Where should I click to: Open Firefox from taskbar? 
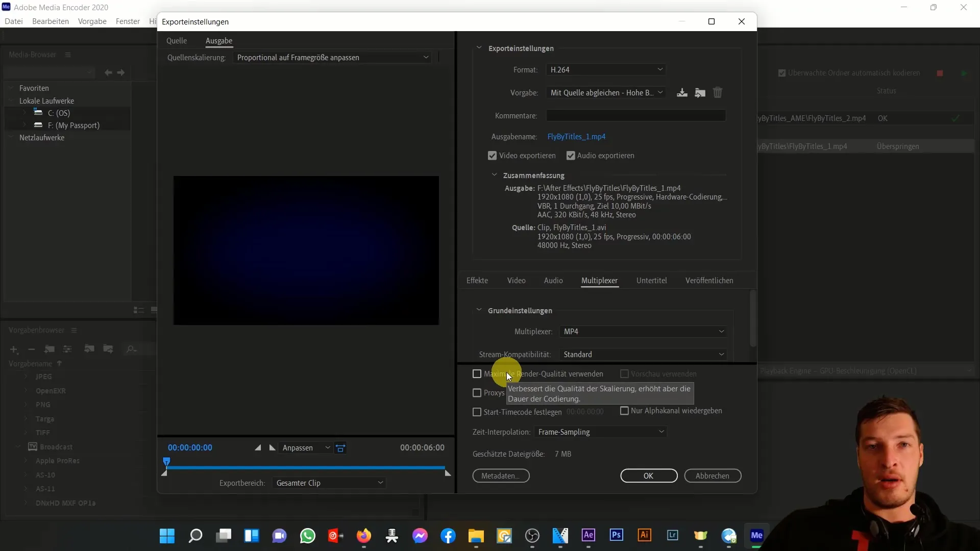(364, 536)
